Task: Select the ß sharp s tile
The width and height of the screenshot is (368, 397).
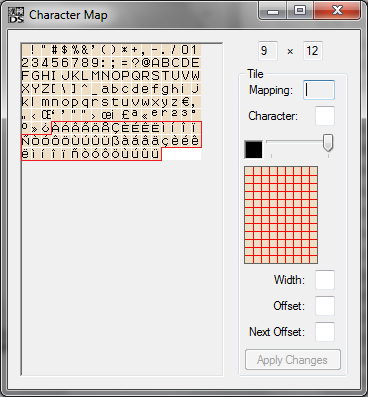Action: [x=115, y=141]
